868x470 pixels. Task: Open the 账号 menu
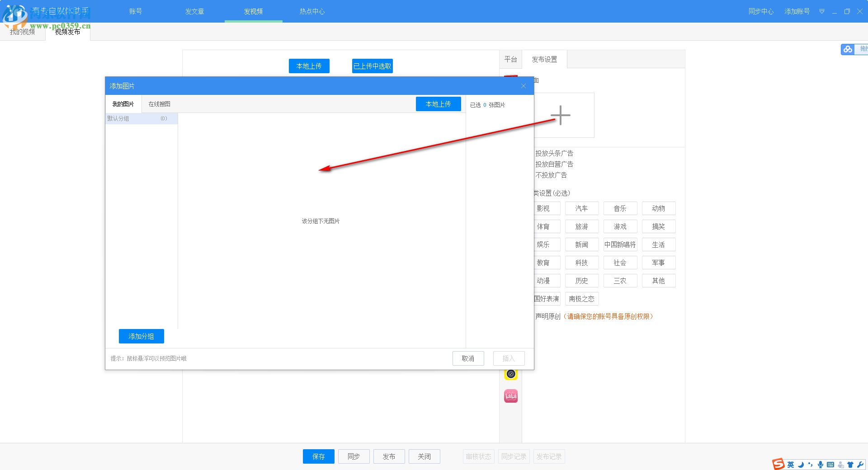pos(136,11)
